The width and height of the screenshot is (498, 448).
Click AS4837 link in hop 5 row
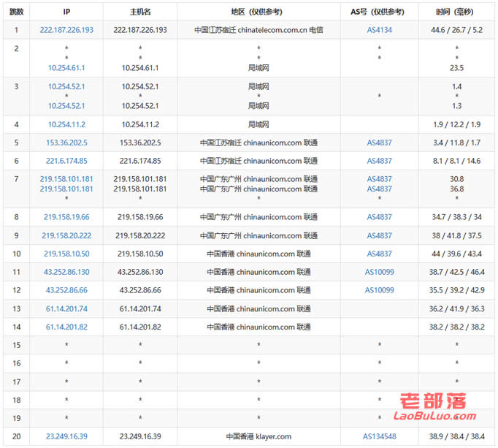379,143
